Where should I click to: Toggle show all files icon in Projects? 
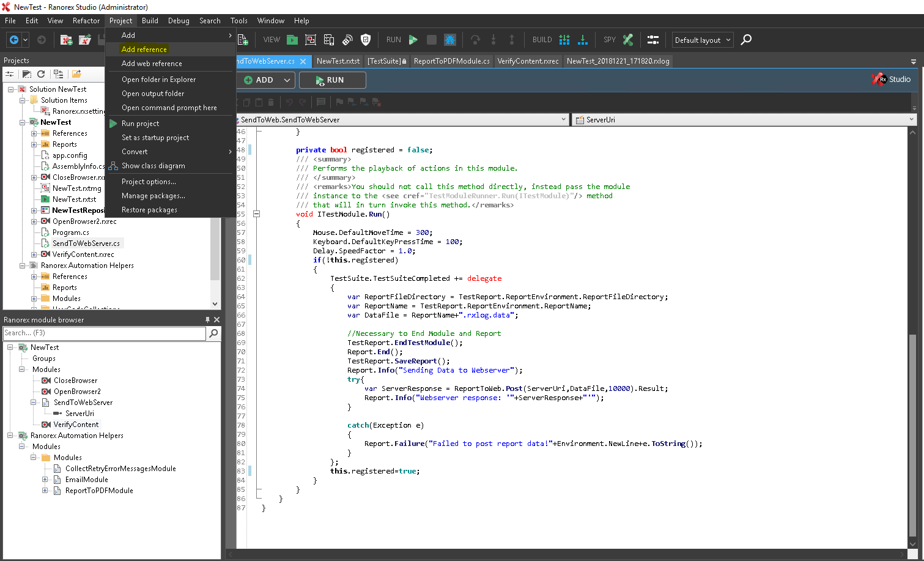(27, 74)
